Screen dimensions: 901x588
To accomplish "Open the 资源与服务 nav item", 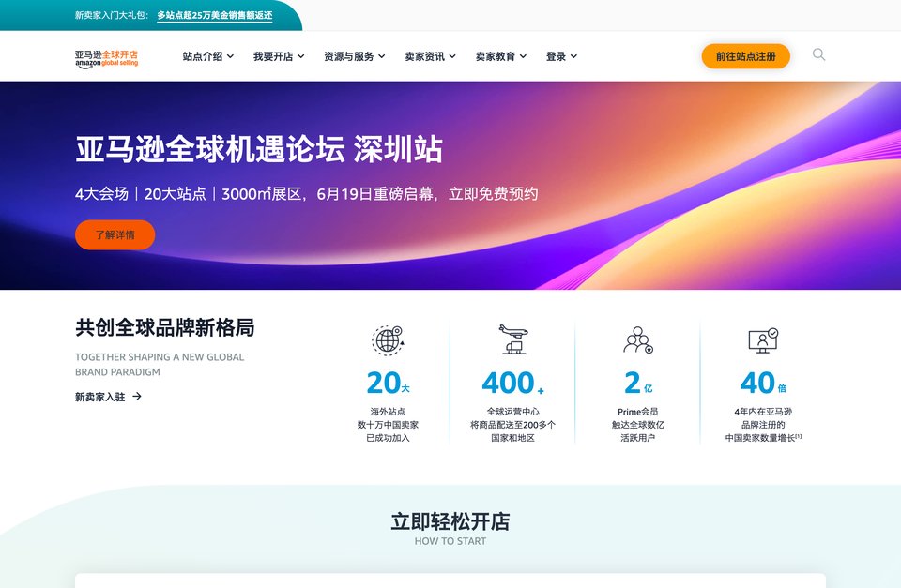I will pos(349,56).
